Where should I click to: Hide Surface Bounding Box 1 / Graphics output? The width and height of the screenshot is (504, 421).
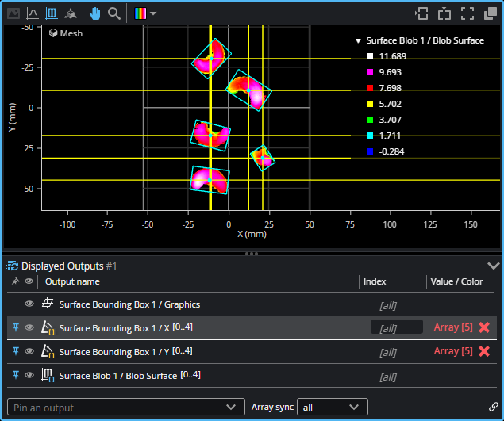[x=29, y=304]
